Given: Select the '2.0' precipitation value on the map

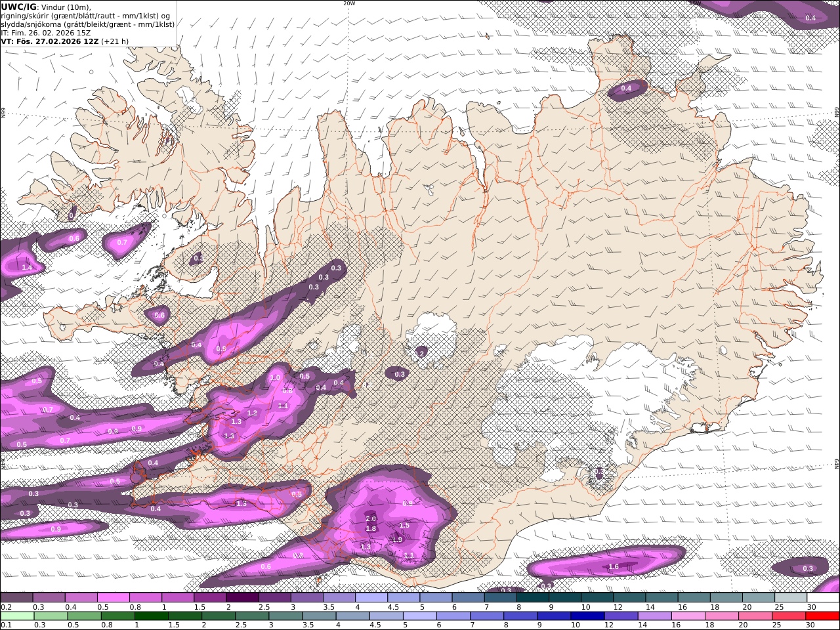Looking at the screenshot, I should click(371, 518).
